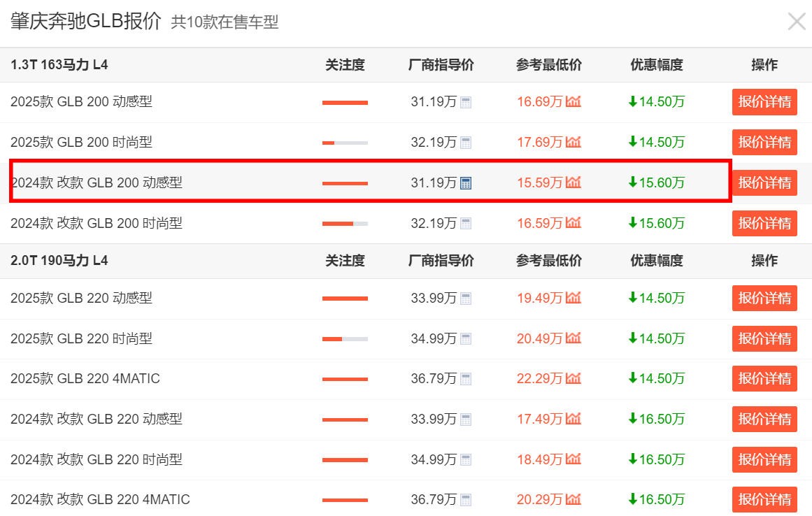Open calculator icon for 2024款 改款 GLB 220 4MATIC
The width and height of the screenshot is (812, 516).
point(466,500)
